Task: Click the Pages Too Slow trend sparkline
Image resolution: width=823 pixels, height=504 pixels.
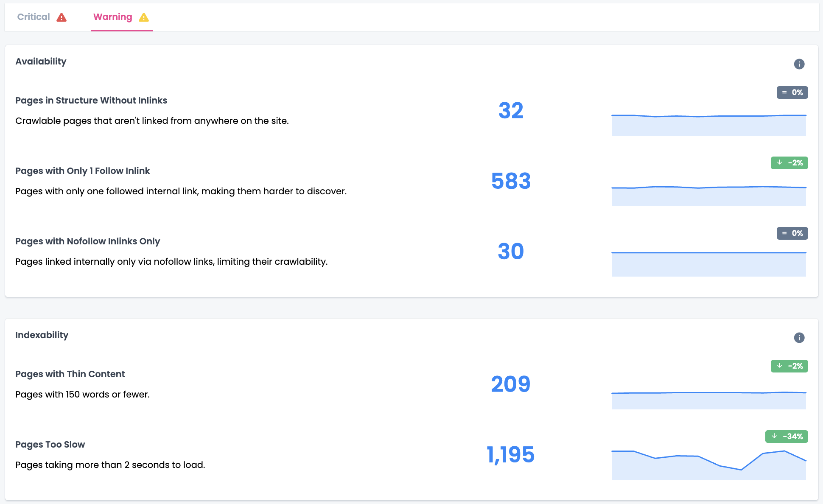Action: (x=708, y=462)
